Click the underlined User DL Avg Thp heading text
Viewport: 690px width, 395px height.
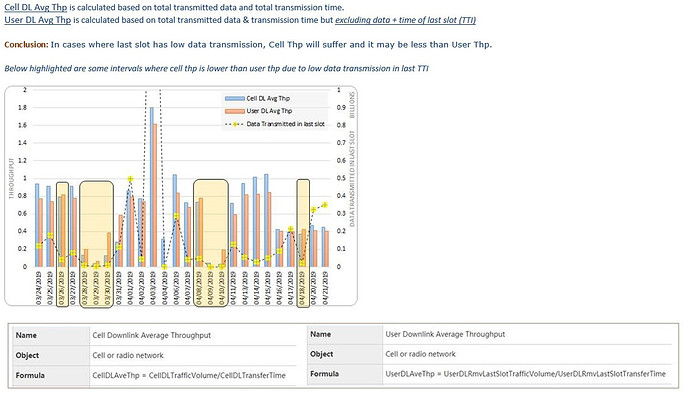[x=37, y=20]
